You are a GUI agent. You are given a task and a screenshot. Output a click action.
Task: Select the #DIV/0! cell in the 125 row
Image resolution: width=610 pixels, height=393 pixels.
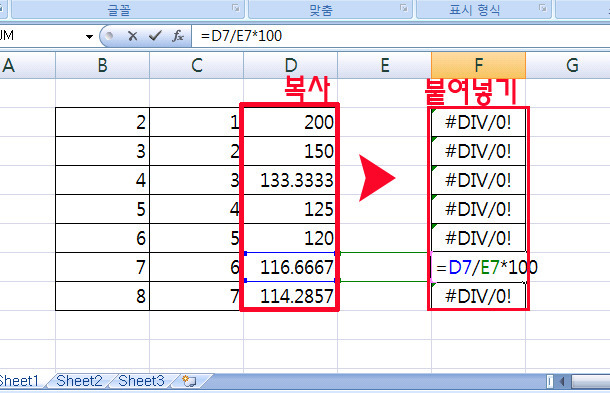479,209
